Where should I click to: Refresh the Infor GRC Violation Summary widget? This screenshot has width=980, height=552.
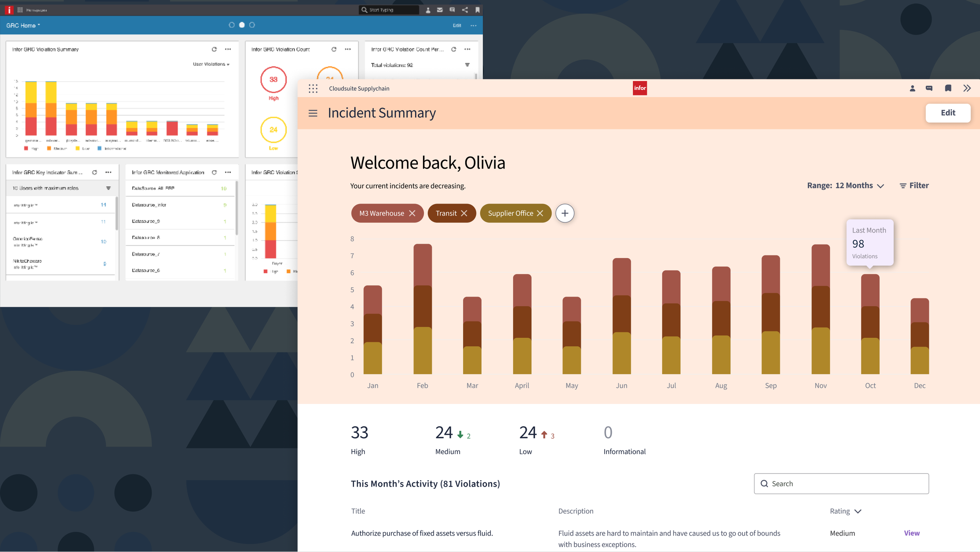pyautogui.click(x=214, y=49)
